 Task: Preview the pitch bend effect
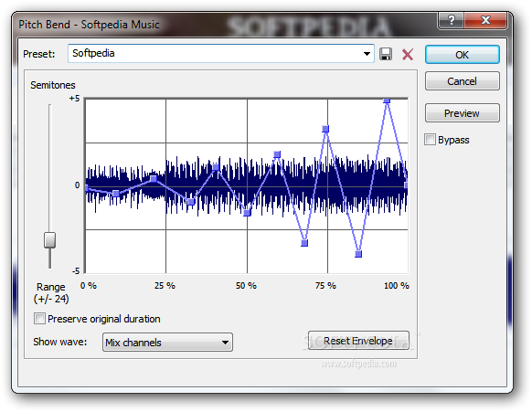pyautogui.click(x=463, y=113)
